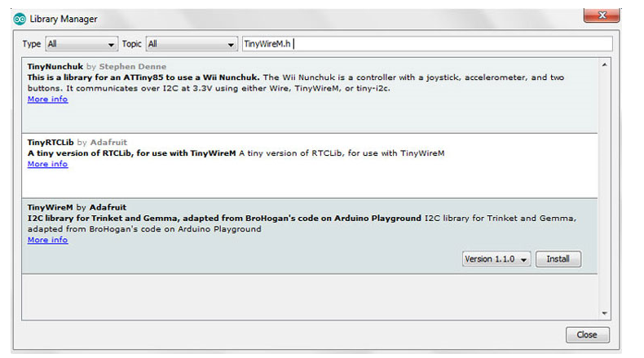Click the vertical scrollbar track
This screenshot has width=644, height=358.
point(604,188)
